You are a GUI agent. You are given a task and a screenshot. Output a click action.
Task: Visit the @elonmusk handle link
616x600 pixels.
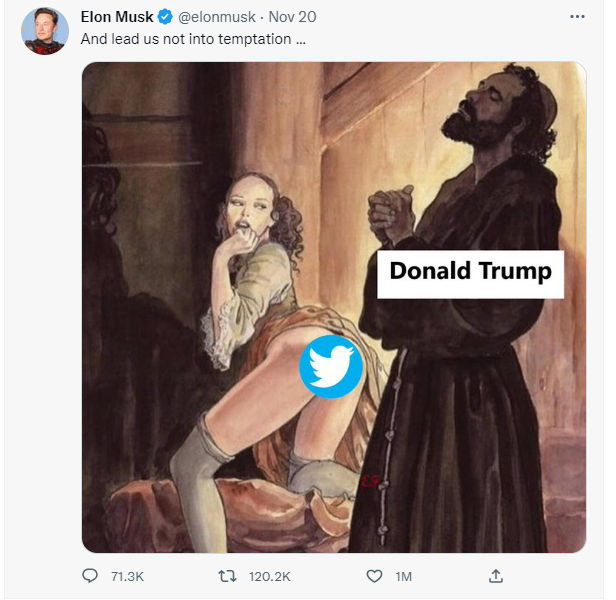(217, 17)
